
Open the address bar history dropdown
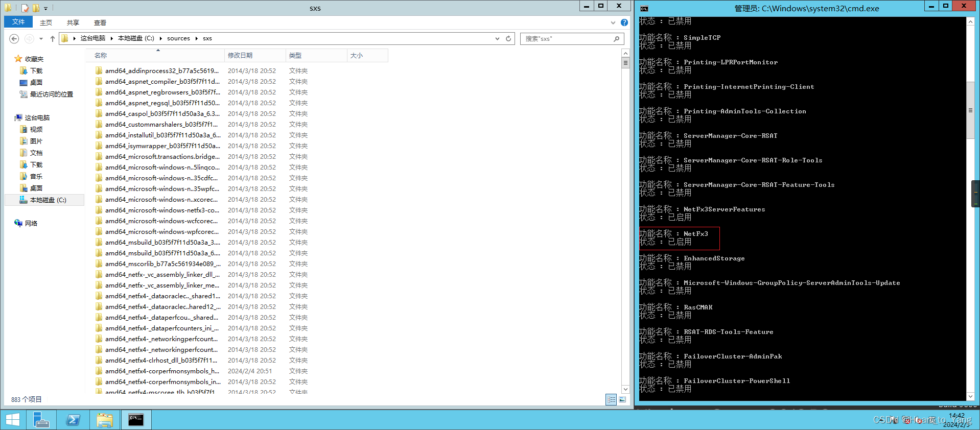[x=497, y=39]
